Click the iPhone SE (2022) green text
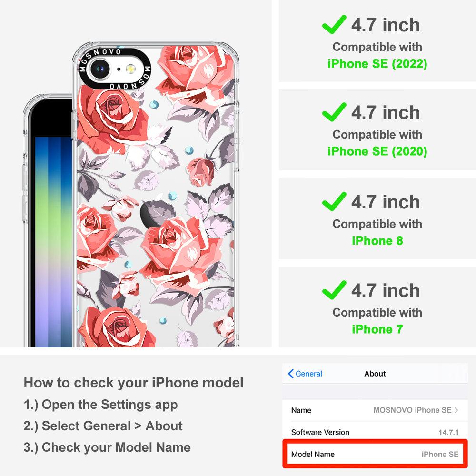 377,64
